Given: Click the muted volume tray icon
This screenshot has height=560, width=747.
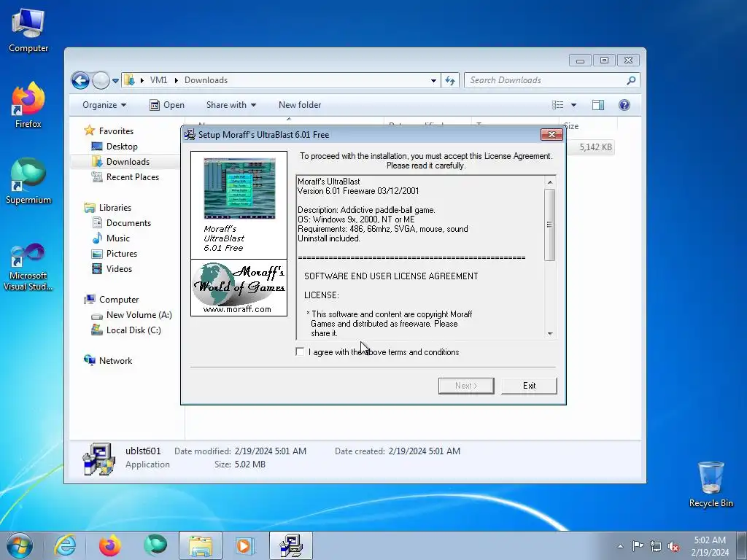Looking at the screenshot, I should [x=673, y=546].
